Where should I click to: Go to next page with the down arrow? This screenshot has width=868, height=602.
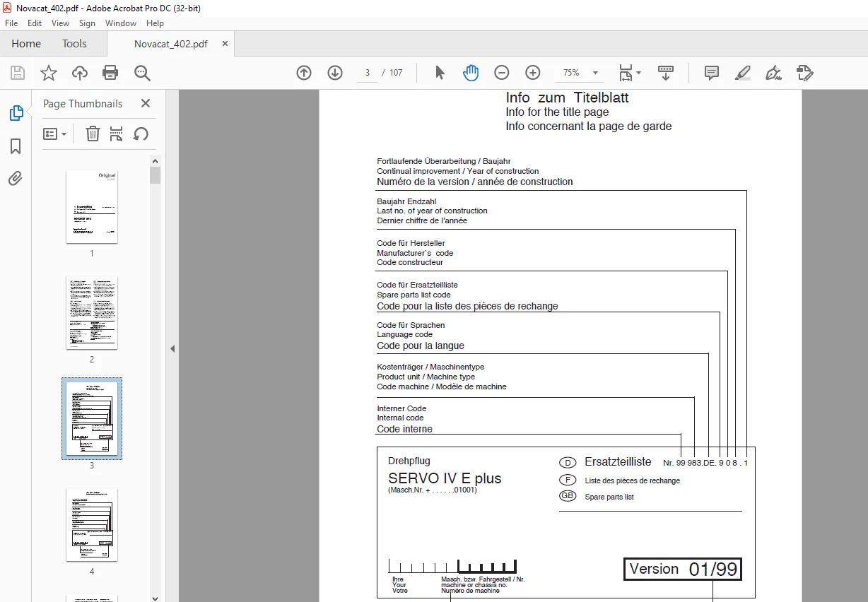point(335,73)
